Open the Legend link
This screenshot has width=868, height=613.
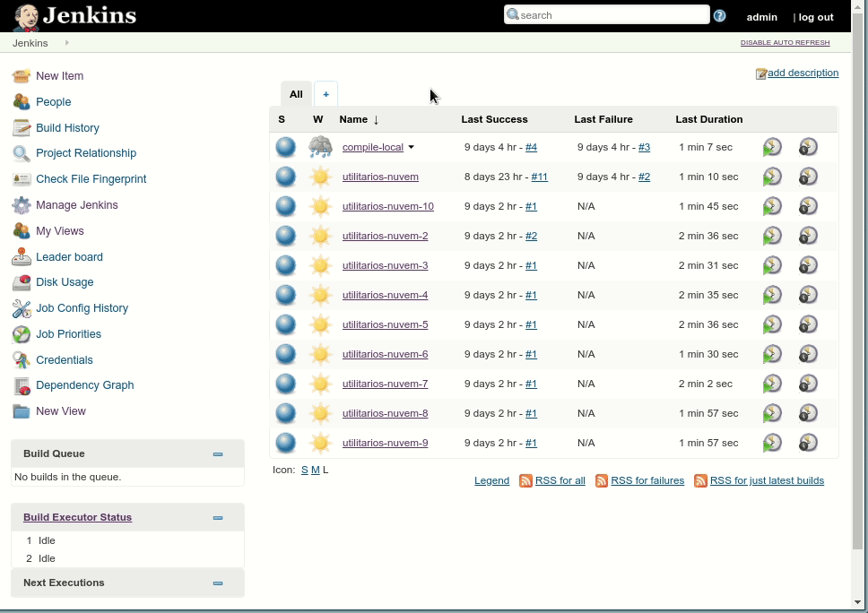coord(491,480)
